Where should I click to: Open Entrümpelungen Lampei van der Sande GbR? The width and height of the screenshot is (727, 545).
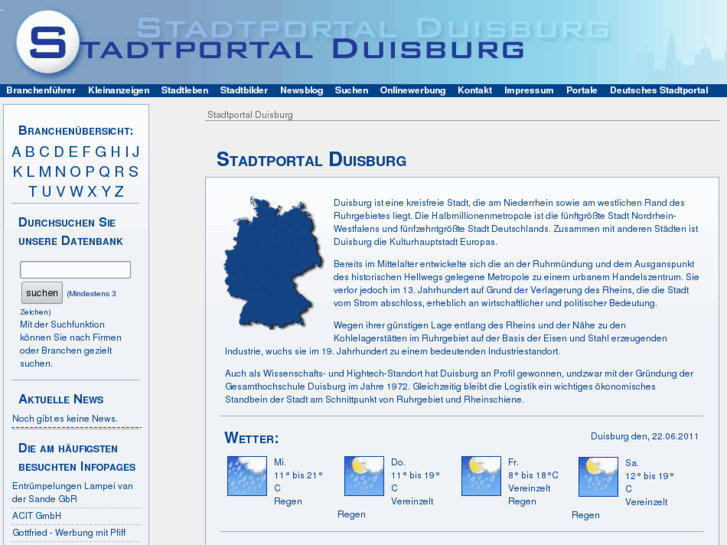[73, 493]
